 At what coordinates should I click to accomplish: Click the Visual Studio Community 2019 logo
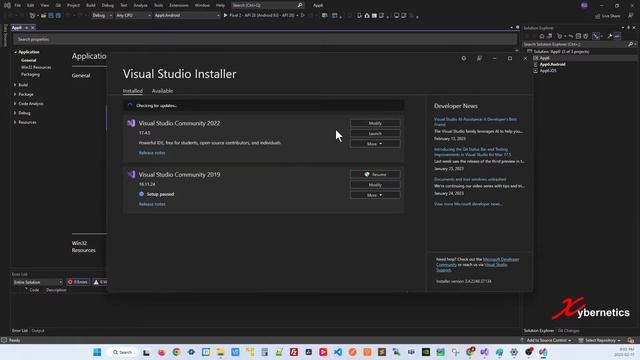pyautogui.click(x=131, y=174)
